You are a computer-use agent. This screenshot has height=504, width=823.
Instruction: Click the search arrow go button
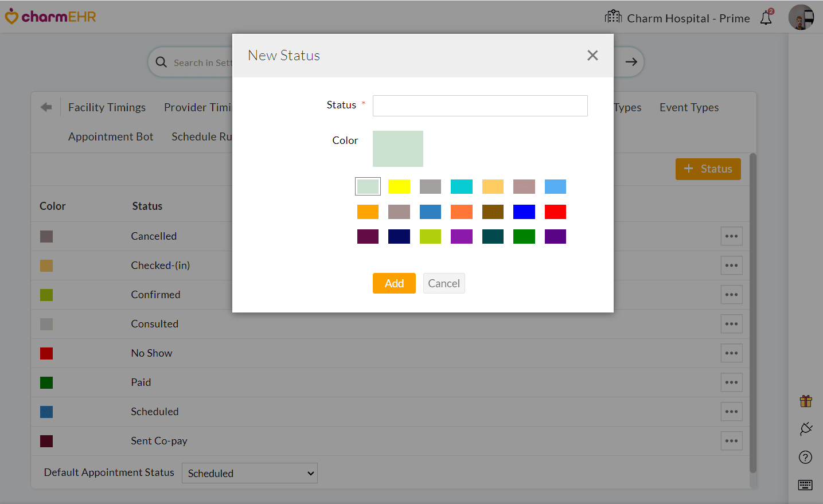pyautogui.click(x=631, y=62)
